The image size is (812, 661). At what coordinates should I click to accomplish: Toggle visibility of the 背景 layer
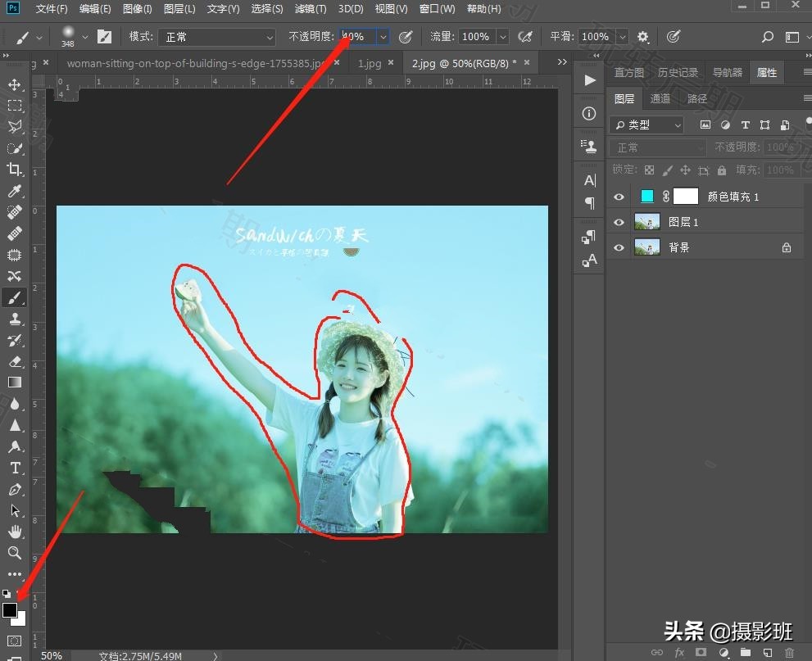tap(619, 247)
